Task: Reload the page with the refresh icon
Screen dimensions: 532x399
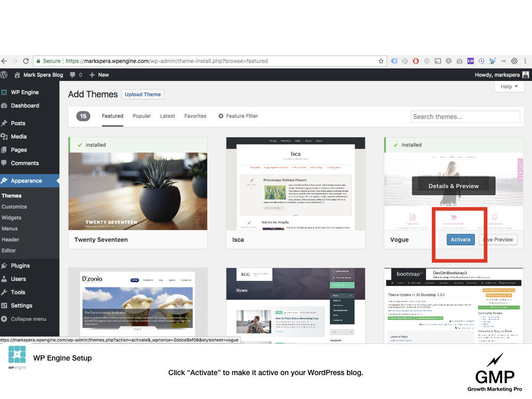Action: pos(26,61)
